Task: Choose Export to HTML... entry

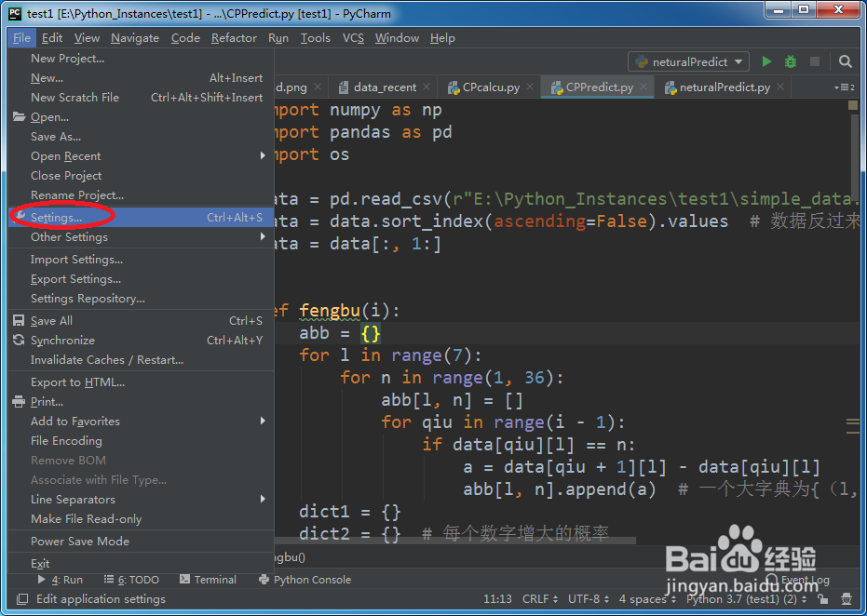Action: tap(141, 382)
